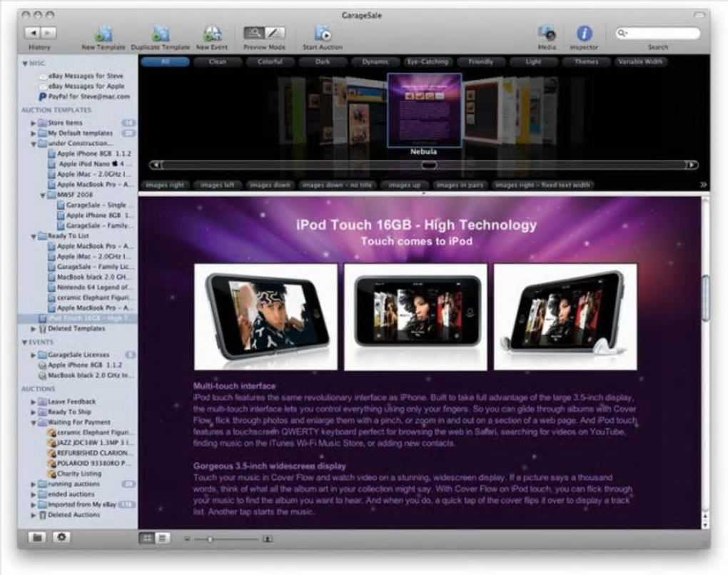The width and height of the screenshot is (728, 575).
Task: Expand My Default templates folder
Action: point(33,133)
